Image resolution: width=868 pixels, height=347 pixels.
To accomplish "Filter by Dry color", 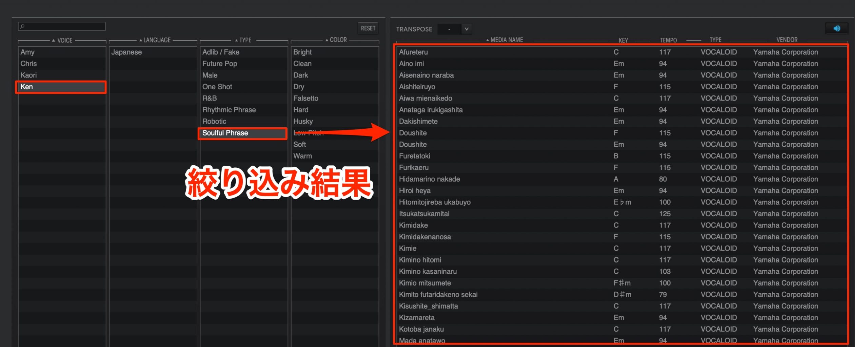I will click(335, 87).
